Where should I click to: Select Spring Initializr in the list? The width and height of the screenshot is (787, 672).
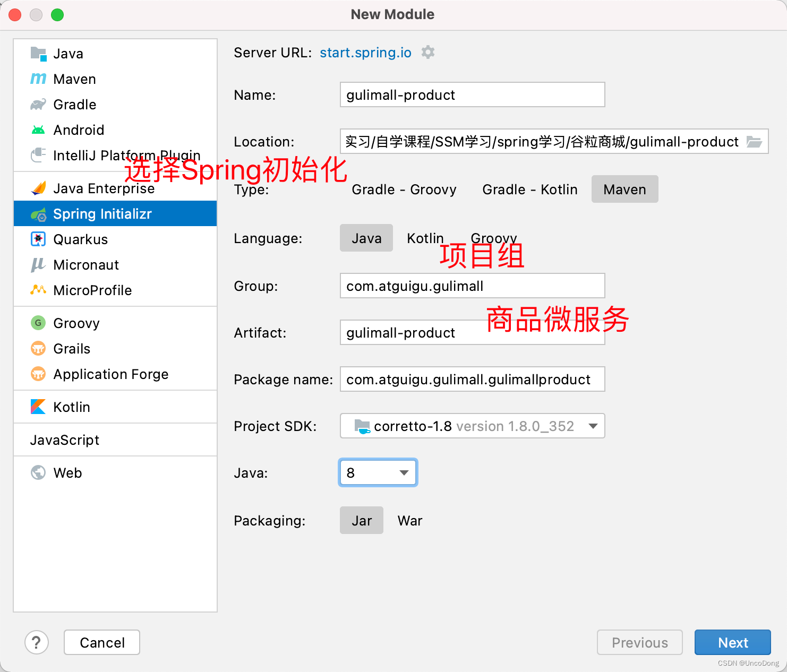pyautogui.click(x=115, y=214)
